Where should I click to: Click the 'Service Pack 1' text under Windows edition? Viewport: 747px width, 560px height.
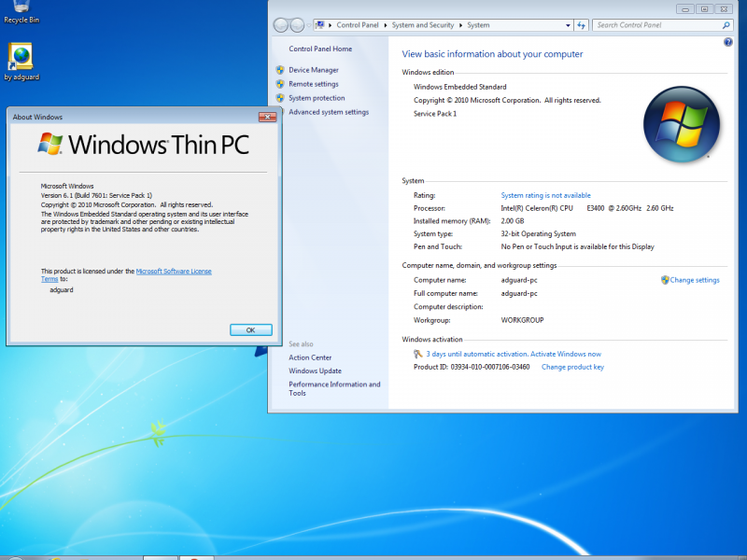pyautogui.click(x=435, y=113)
